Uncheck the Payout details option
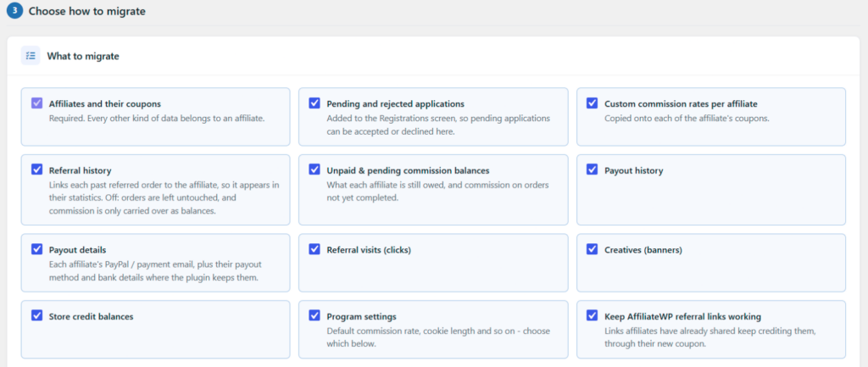This screenshot has height=367, width=868. 37,249
